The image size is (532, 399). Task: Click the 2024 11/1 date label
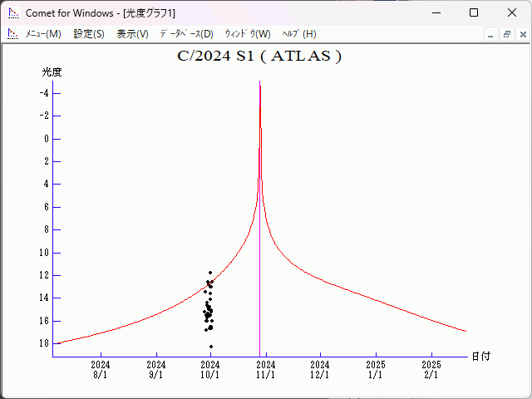click(x=266, y=369)
